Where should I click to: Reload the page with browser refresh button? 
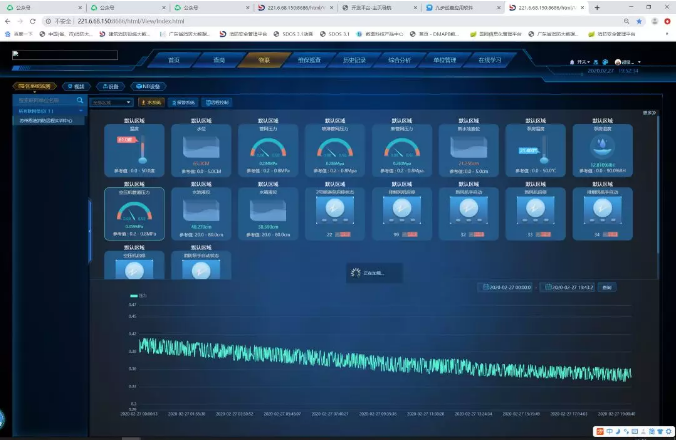coord(35,20)
